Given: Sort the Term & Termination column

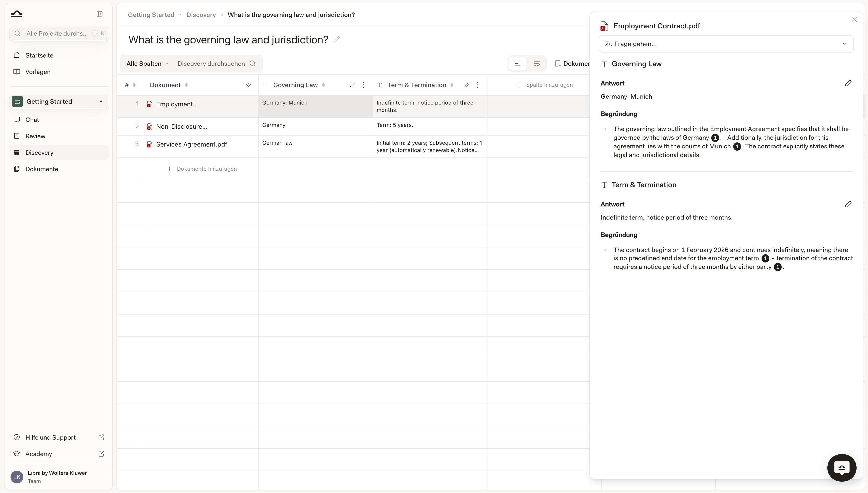Looking at the screenshot, I should (452, 85).
